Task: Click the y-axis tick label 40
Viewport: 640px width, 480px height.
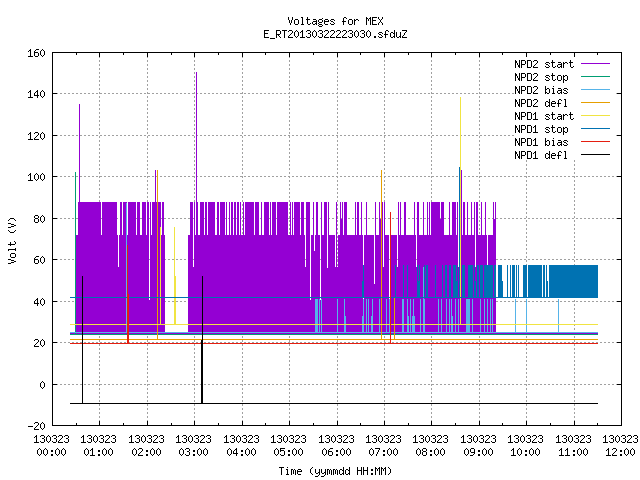Action: coord(39,302)
